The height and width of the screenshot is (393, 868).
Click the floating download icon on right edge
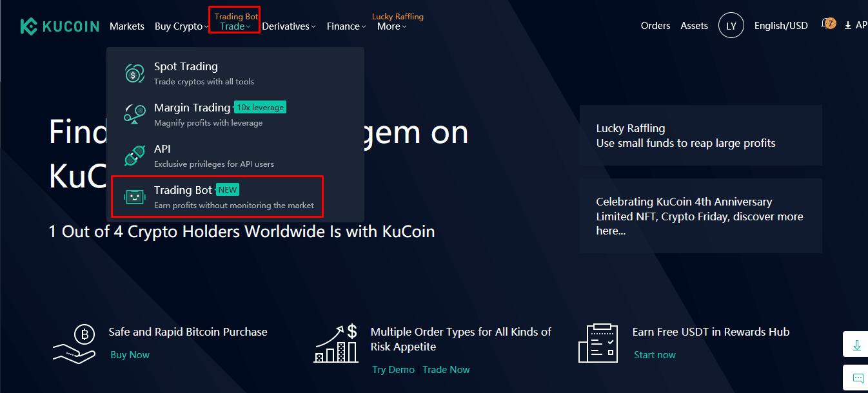[857, 345]
